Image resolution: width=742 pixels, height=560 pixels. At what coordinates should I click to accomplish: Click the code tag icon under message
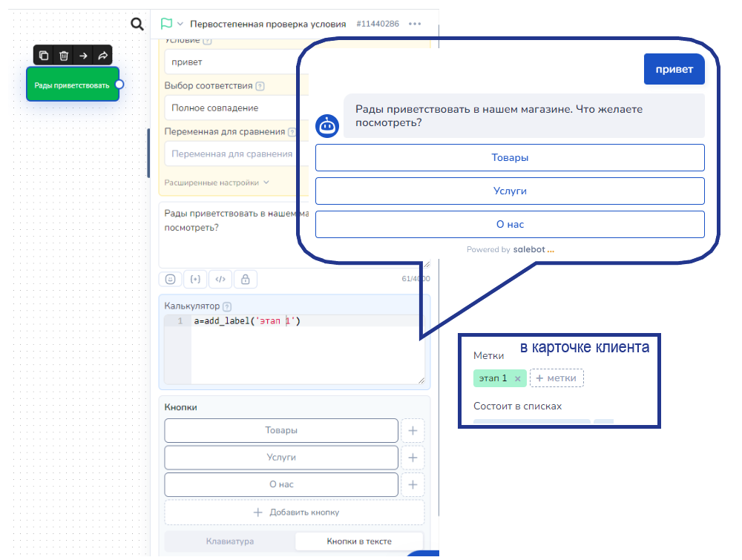[220, 279]
